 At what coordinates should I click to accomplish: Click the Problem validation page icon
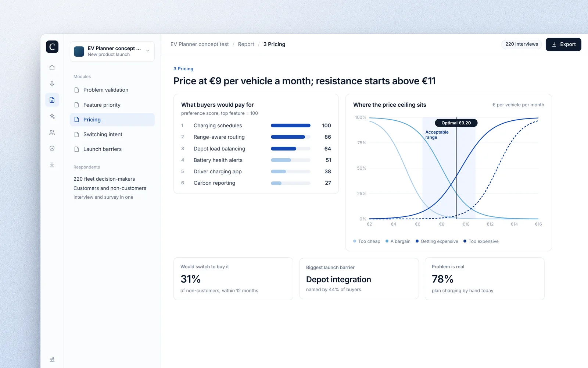tap(77, 90)
